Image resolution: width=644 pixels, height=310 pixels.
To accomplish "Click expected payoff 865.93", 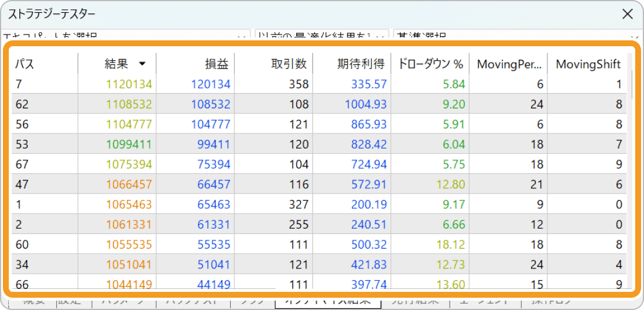I will 369,124.
